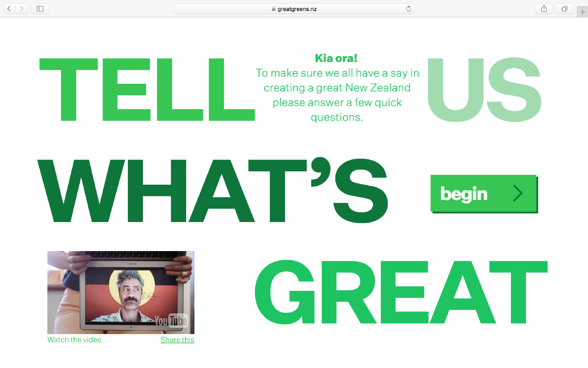
Task: Click the green begin button
Action: (484, 193)
